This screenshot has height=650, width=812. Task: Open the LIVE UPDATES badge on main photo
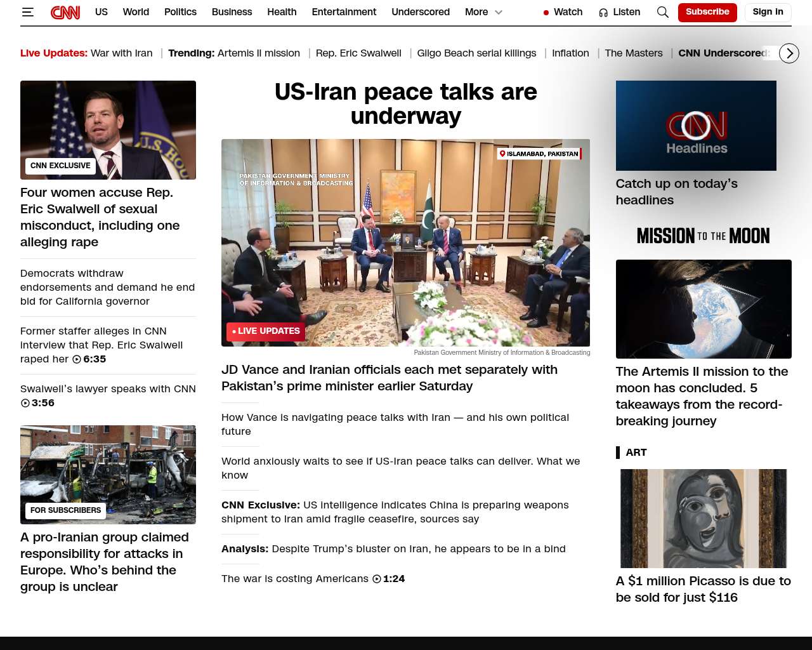click(x=266, y=331)
